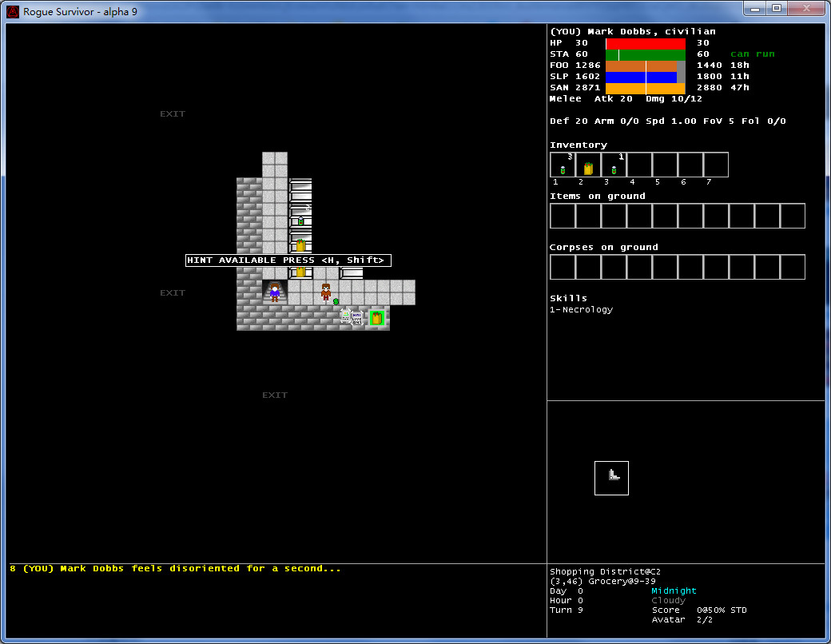Click the 'feels disoriented' log message
This screenshot has height=644, width=831.
[x=176, y=568]
